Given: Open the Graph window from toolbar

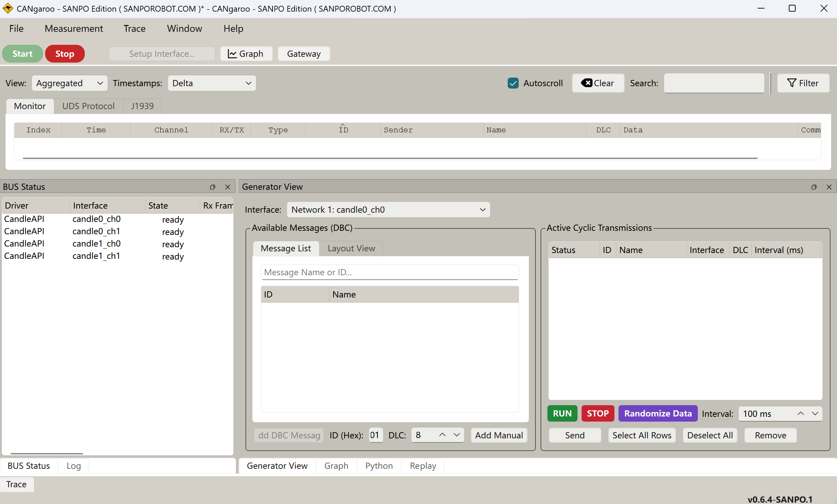Looking at the screenshot, I should (246, 54).
